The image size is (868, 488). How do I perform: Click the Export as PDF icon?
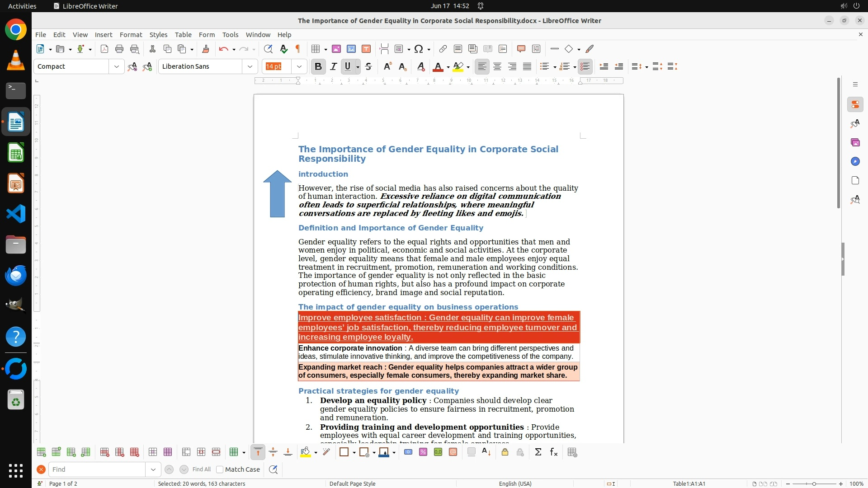point(104,49)
